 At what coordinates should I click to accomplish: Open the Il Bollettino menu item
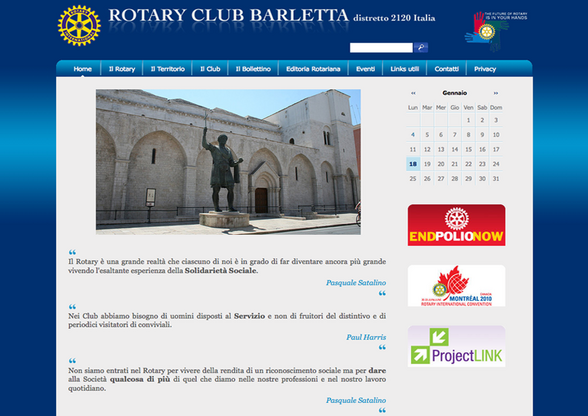point(253,69)
